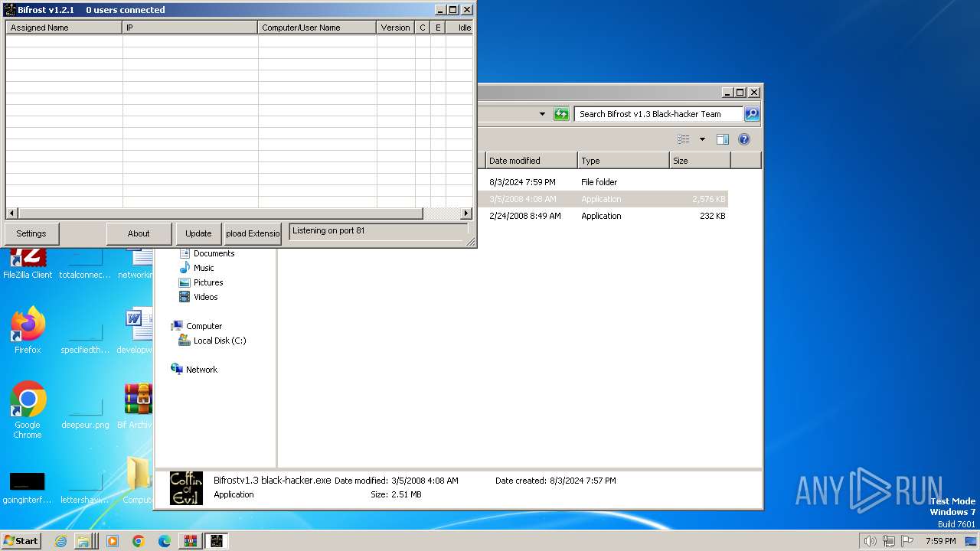This screenshot has width=980, height=551.
Task: Click the Show desktop button
Action: (x=972, y=541)
